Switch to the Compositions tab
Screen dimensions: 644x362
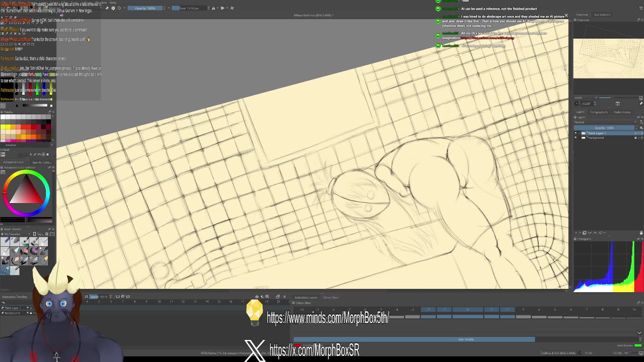click(x=599, y=112)
